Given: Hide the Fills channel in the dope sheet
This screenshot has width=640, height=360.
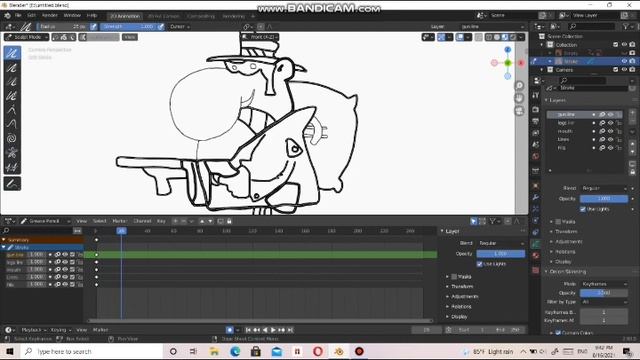Looking at the screenshot, I should click(x=64, y=284).
